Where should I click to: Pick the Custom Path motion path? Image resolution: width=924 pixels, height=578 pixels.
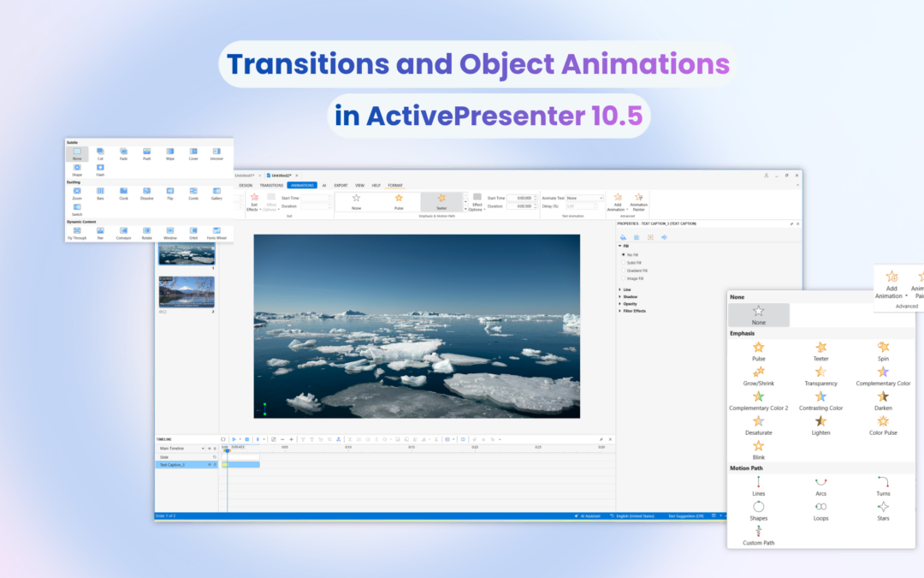(758, 535)
